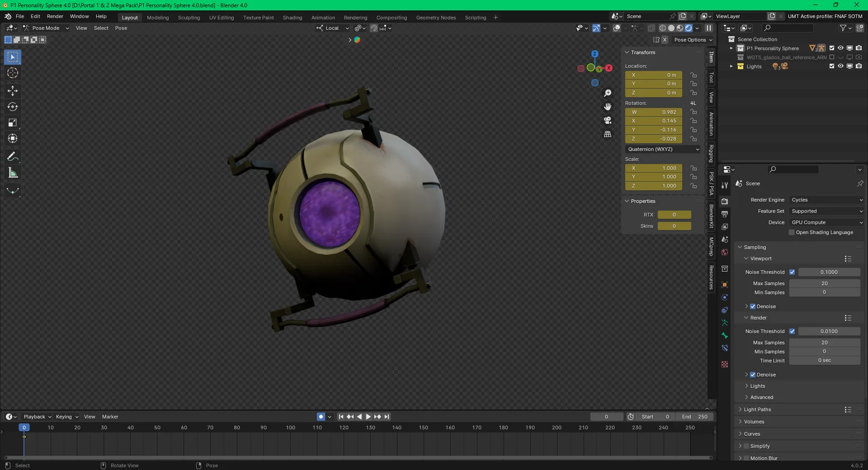Open the Render properties tab

coord(725,201)
